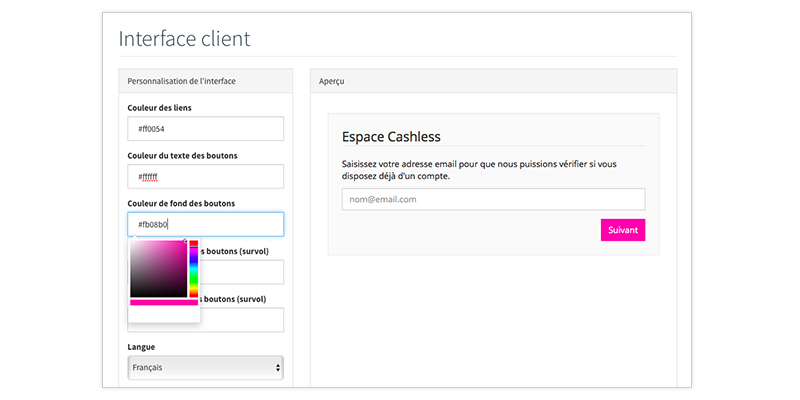This screenshot has height=400, width=800.
Task: Click the Personnalisation de l'interface panel header
Action: pos(206,81)
